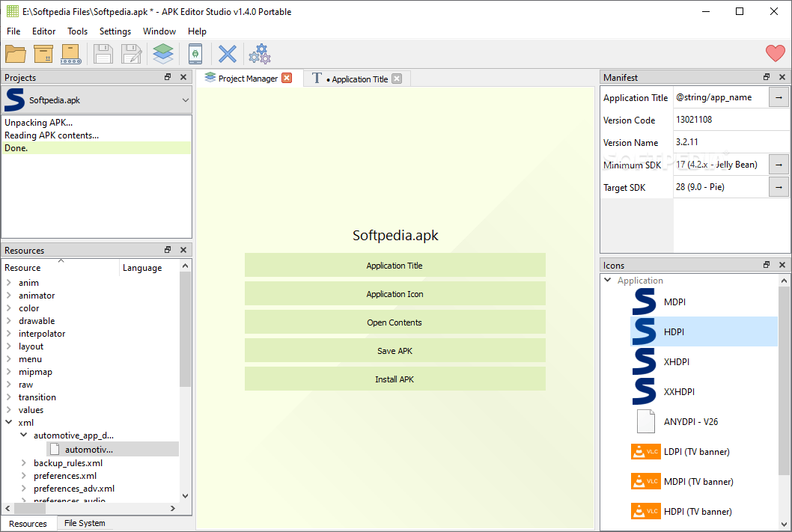Viewport: 792px width, 532px height.
Task: Open Settings using the gears toolbar icon
Action: (x=260, y=54)
